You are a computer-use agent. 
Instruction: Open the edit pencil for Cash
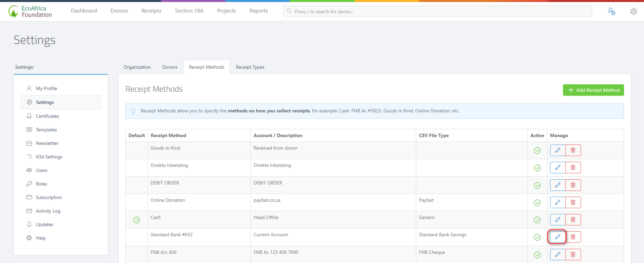pyautogui.click(x=557, y=219)
